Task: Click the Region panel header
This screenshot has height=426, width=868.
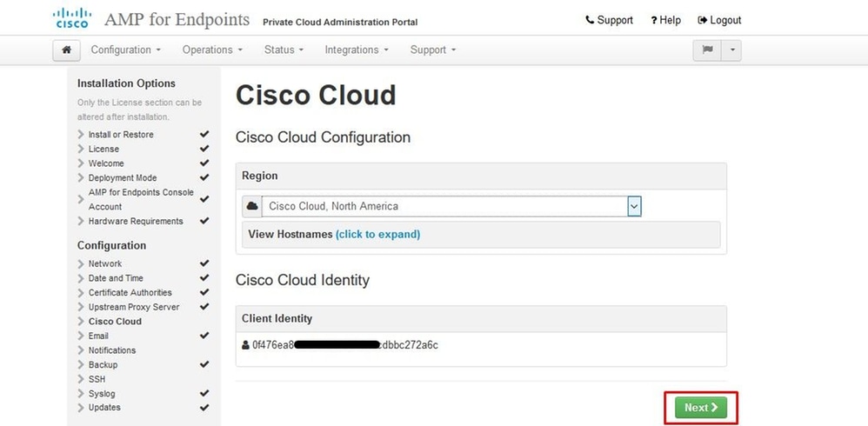Action: tap(260, 176)
